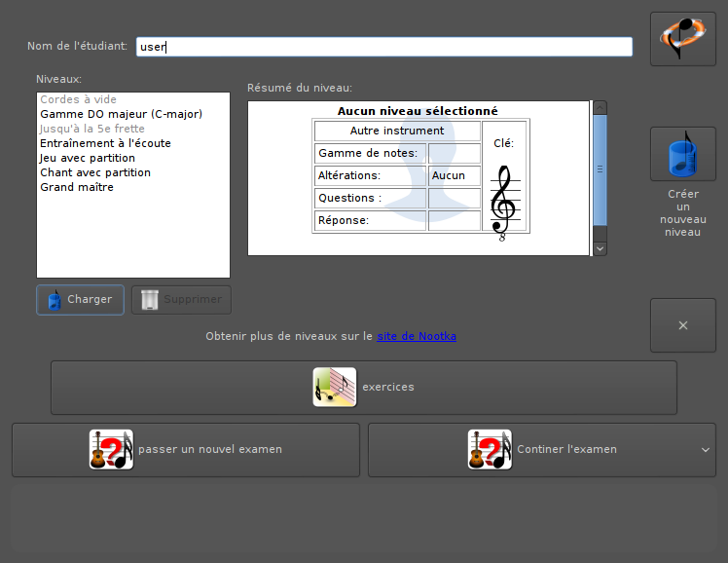728x563 pixels.
Task: Click the Aucun value cell
Action: 455,175
